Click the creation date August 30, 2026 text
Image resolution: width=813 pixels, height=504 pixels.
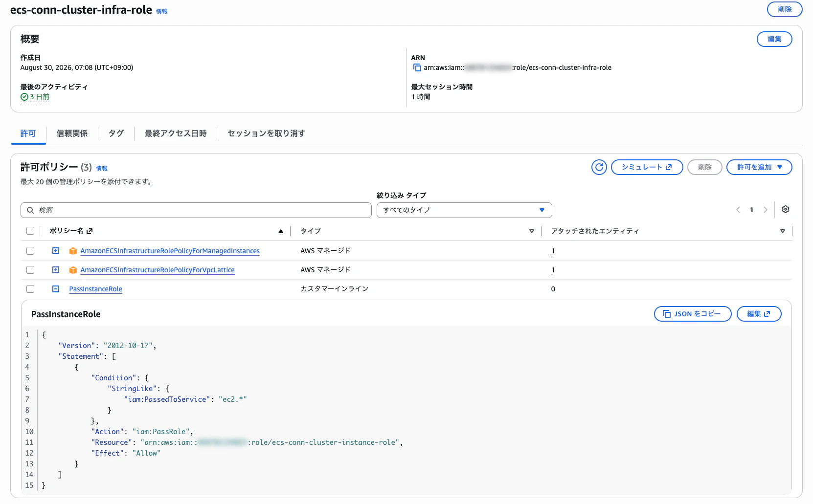[x=77, y=68]
